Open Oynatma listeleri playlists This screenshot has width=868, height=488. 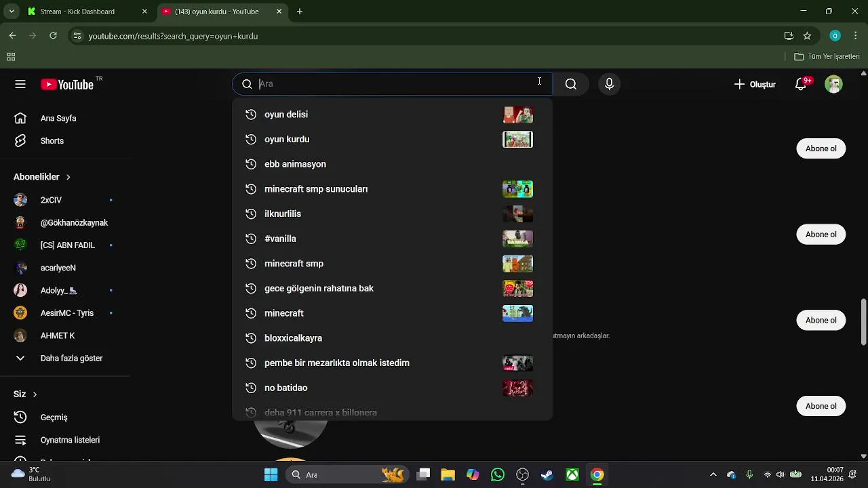pyautogui.click(x=64, y=440)
